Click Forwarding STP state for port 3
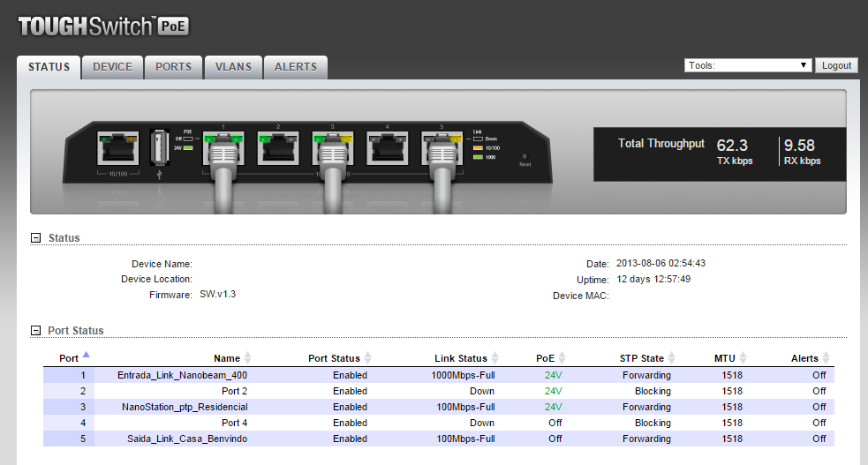The image size is (868, 465). [646, 407]
